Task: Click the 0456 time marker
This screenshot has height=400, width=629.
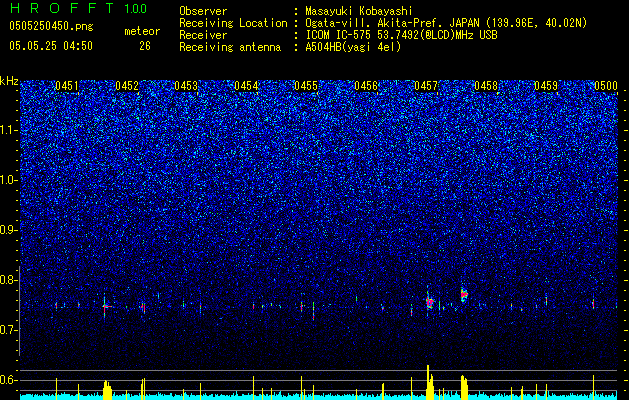Action: tap(366, 86)
